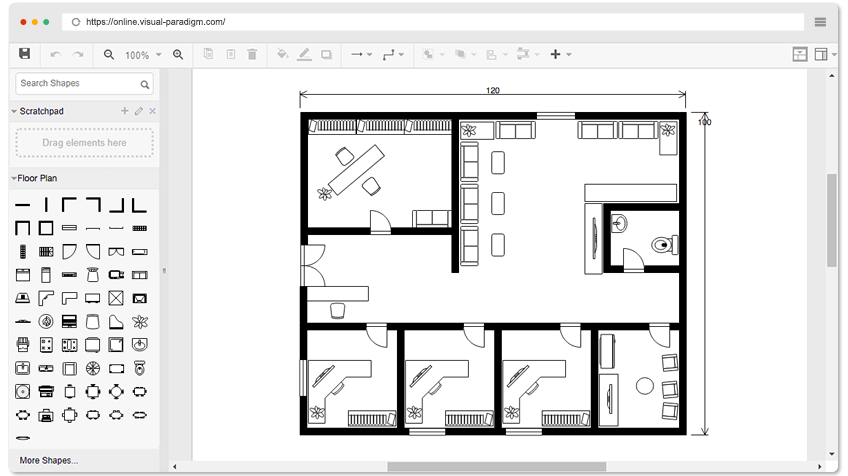Pick the plant shape in Floor Plan palette

point(141,321)
